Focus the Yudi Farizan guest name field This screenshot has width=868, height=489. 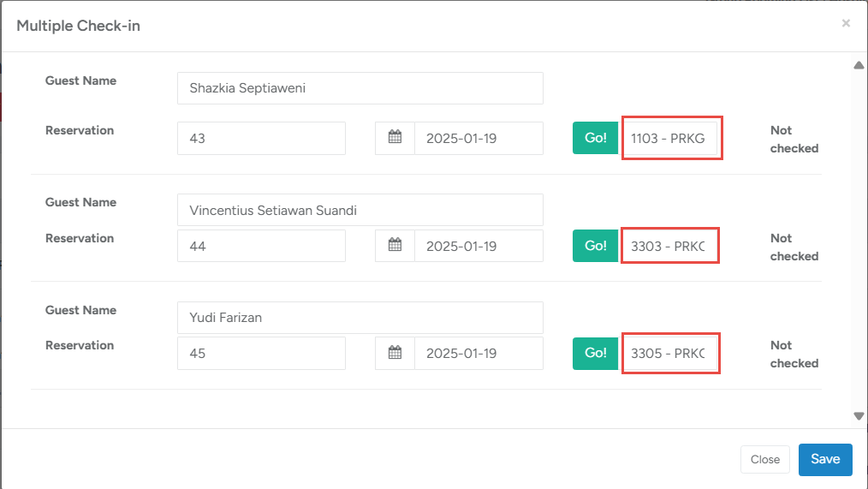point(360,318)
